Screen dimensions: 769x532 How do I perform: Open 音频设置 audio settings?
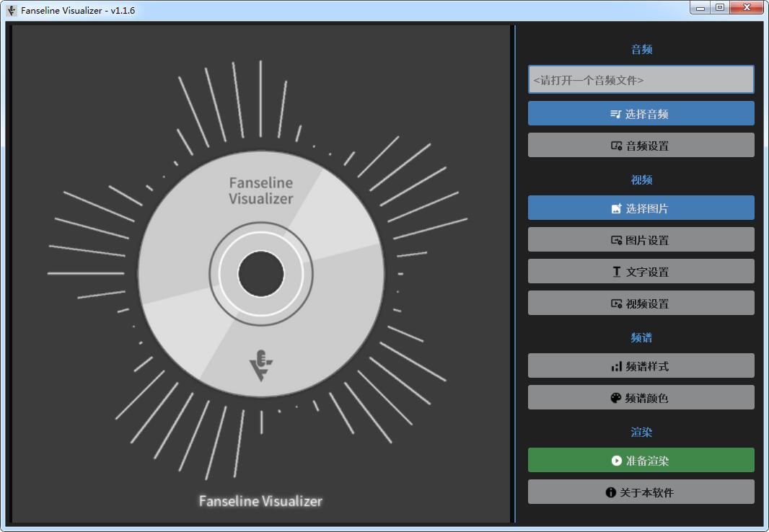[x=641, y=146]
